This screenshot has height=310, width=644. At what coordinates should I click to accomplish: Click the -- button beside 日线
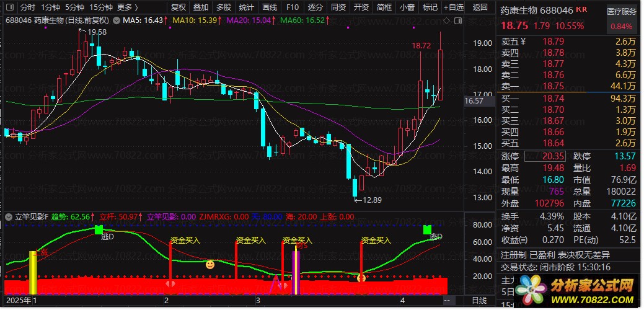coord(447,300)
